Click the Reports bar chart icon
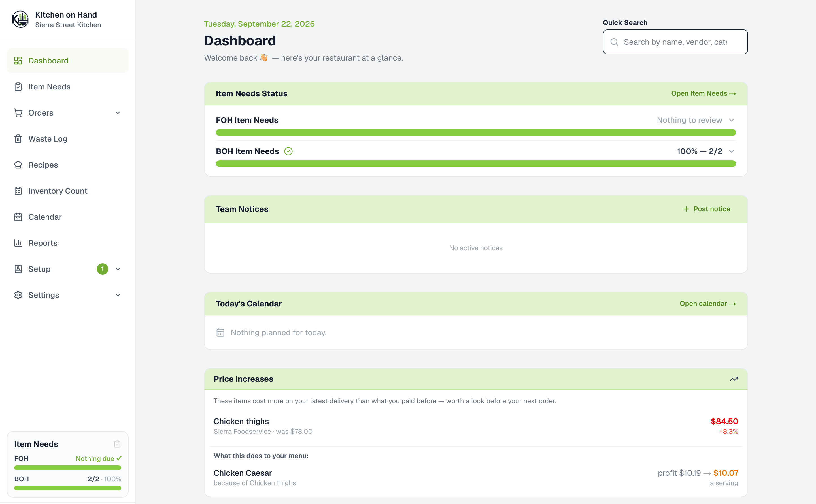This screenshot has height=504, width=816. point(18,243)
